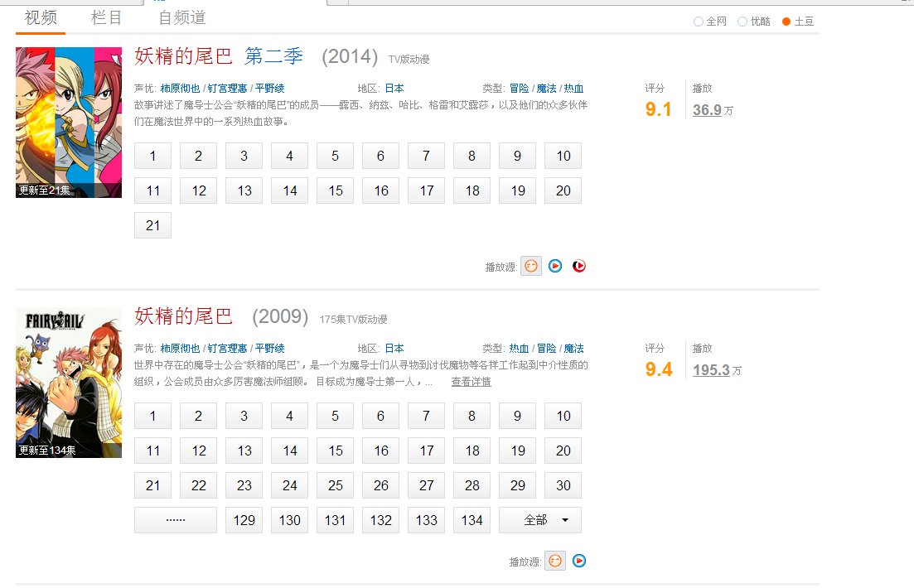914x588 pixels.
Task: Click voice actor 柿原彻也 under 第二季 (2014)
Action: click(180, 89)
